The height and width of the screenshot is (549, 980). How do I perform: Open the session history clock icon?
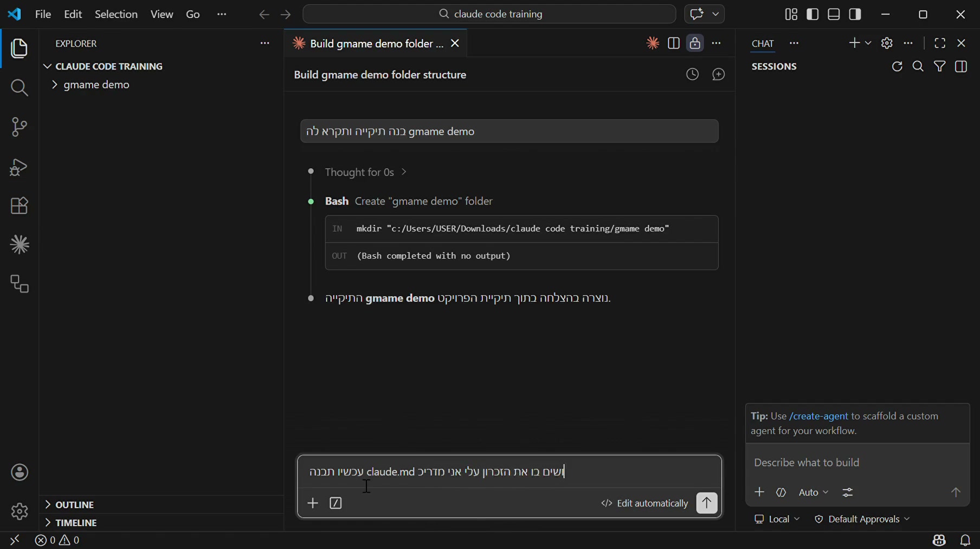pos(692,75)
